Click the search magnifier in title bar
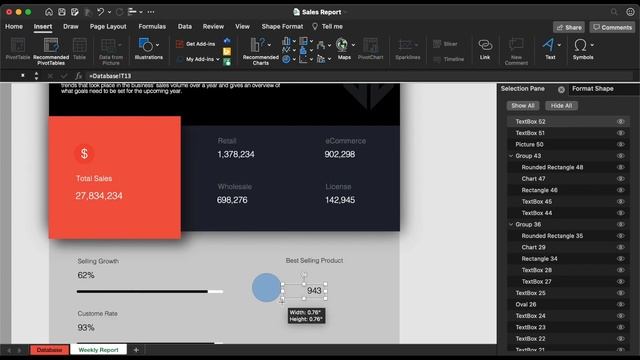 click(614, 12)
